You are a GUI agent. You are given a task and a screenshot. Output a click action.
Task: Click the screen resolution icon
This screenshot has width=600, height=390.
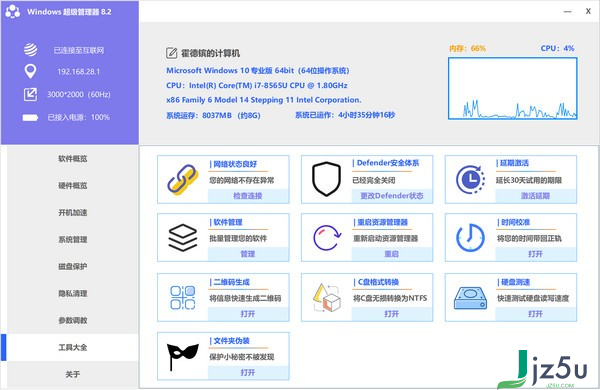tap(30, 94)
